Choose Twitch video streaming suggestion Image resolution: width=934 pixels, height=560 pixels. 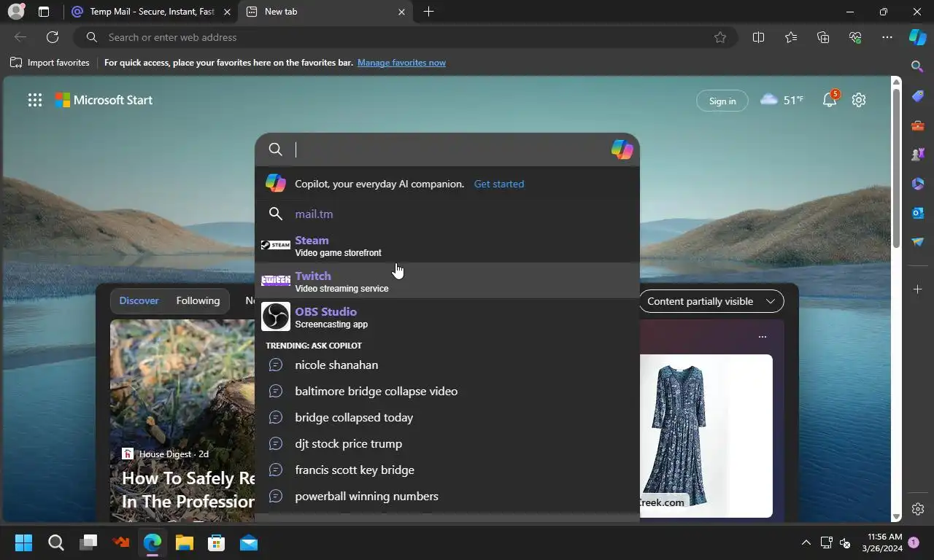click(447, 281)
